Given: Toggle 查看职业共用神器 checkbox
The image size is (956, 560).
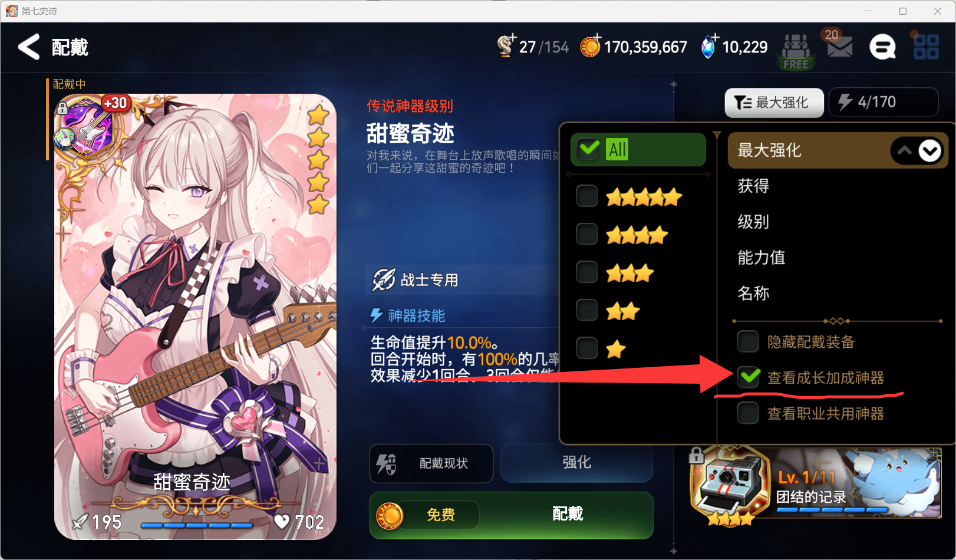Looking at the screenshot, I should click(748, 413).
